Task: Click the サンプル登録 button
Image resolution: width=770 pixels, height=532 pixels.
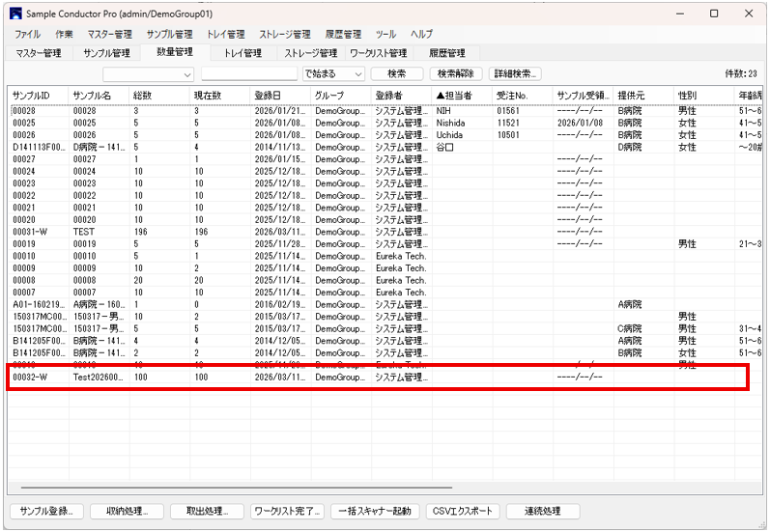Action: click(x=45, y=511)
